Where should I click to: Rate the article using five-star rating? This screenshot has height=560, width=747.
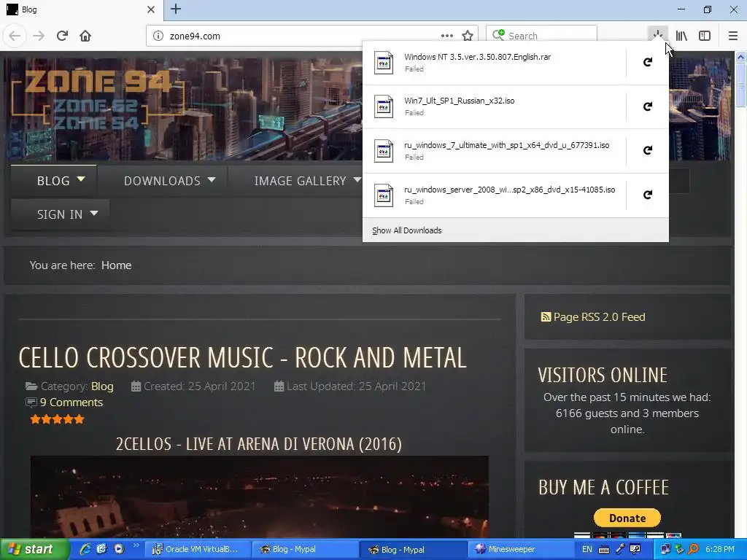pos(57,419)
